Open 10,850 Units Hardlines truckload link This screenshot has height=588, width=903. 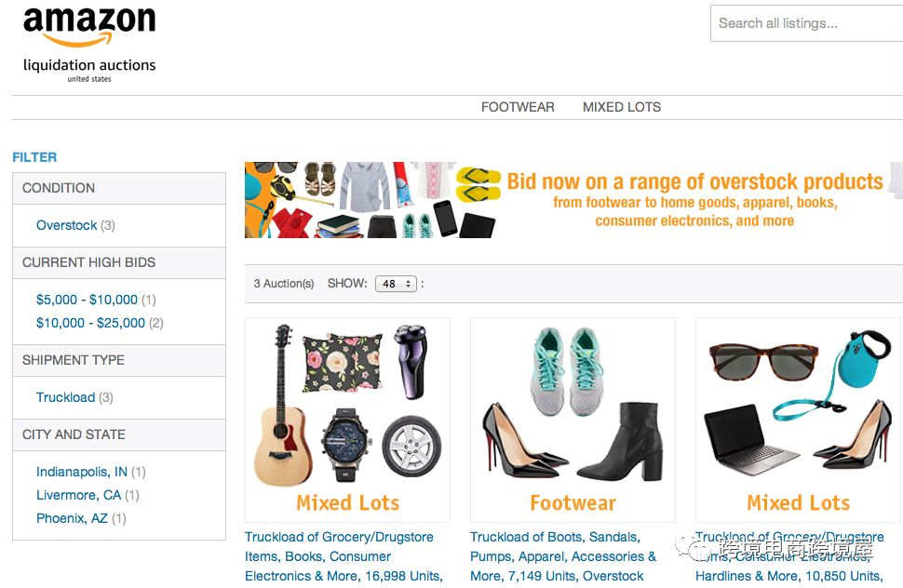(789, 556)
